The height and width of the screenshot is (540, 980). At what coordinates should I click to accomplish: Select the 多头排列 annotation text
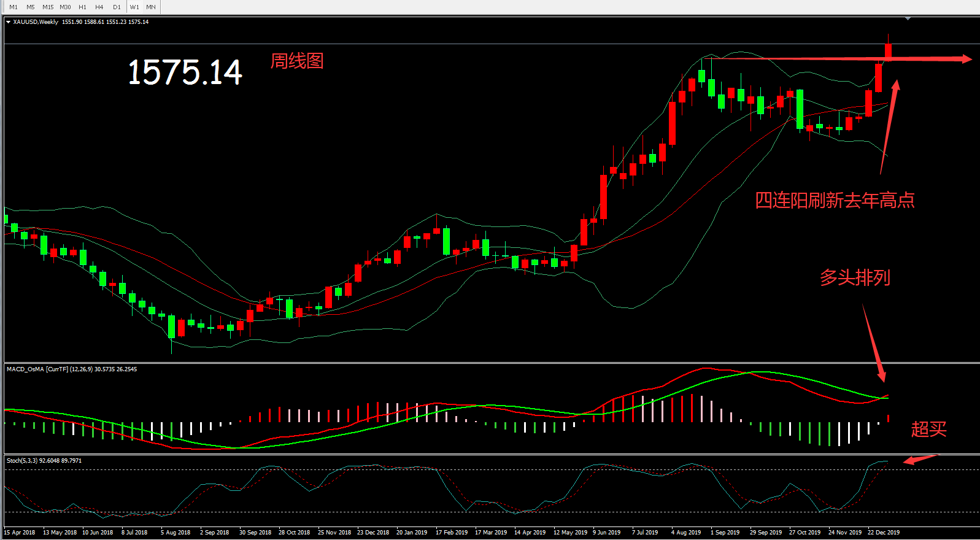point(855,277)
